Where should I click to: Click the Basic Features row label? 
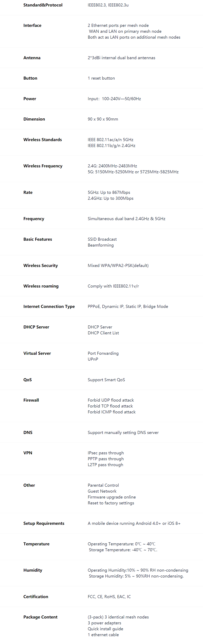(38, 239)
